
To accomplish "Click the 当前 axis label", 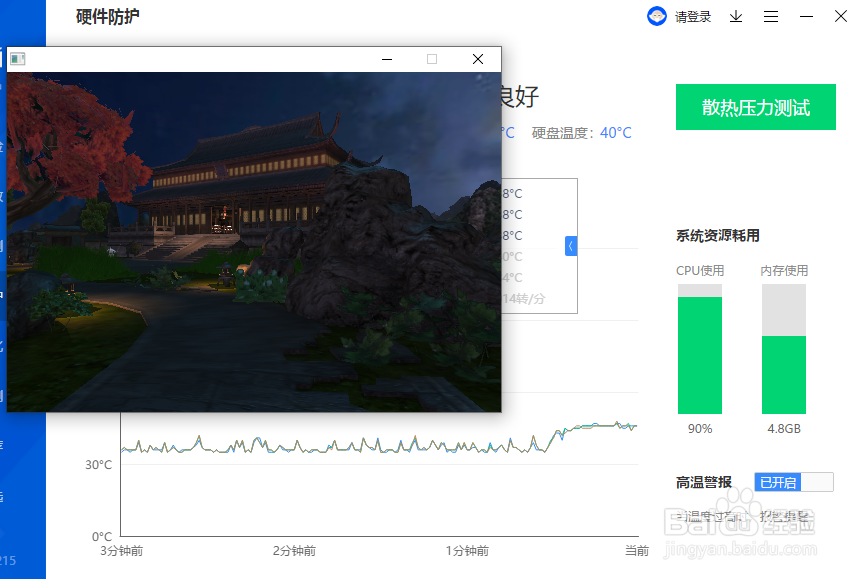I will click(637, 550).
